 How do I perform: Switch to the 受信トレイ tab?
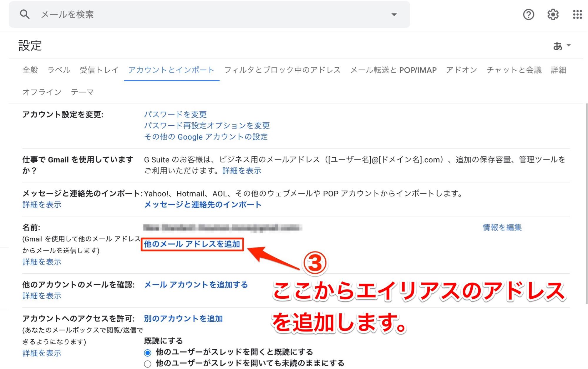click(x=99, y=70)
